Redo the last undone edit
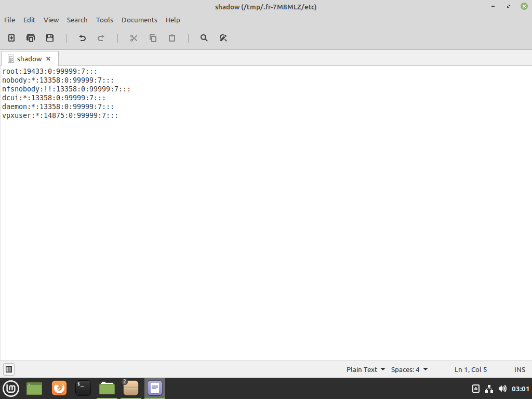532x399 pixels. (101, 38)
